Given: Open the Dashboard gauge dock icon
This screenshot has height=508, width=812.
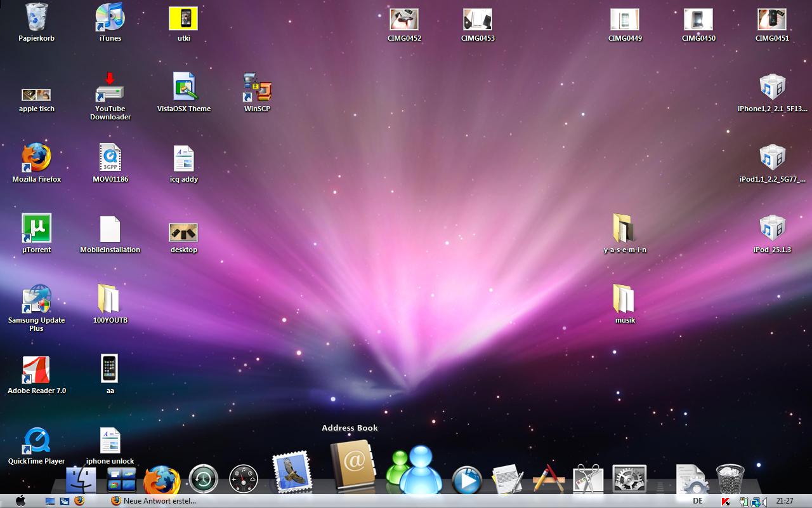Looking at the screenshot, I should tap(244, 480).
